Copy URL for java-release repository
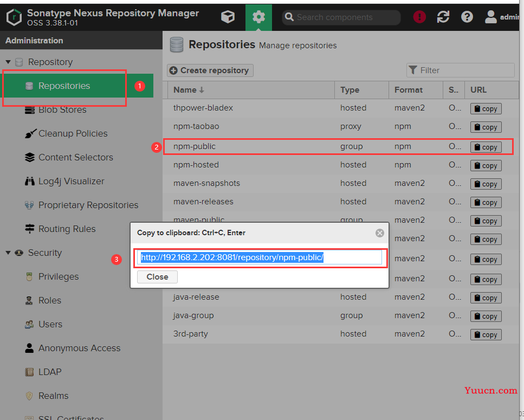The height and width of the screenshot is (420, 524). [486, 298]
